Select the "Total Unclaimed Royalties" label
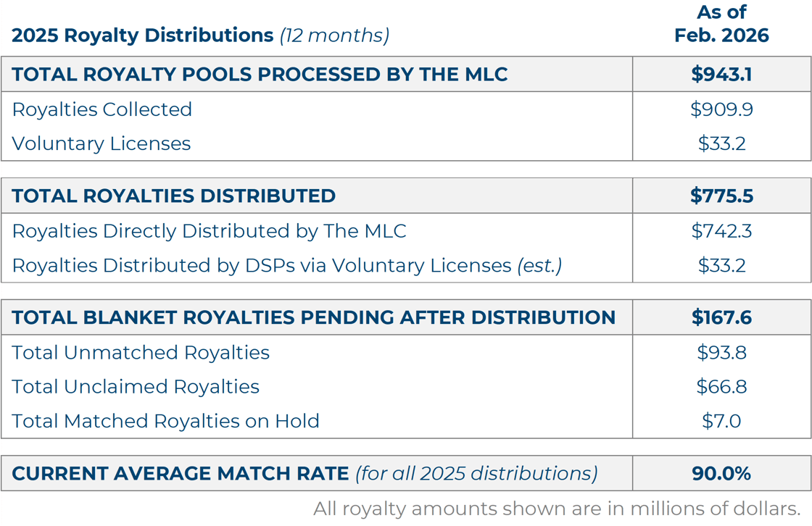812x526 pixels. pos(136,387)
